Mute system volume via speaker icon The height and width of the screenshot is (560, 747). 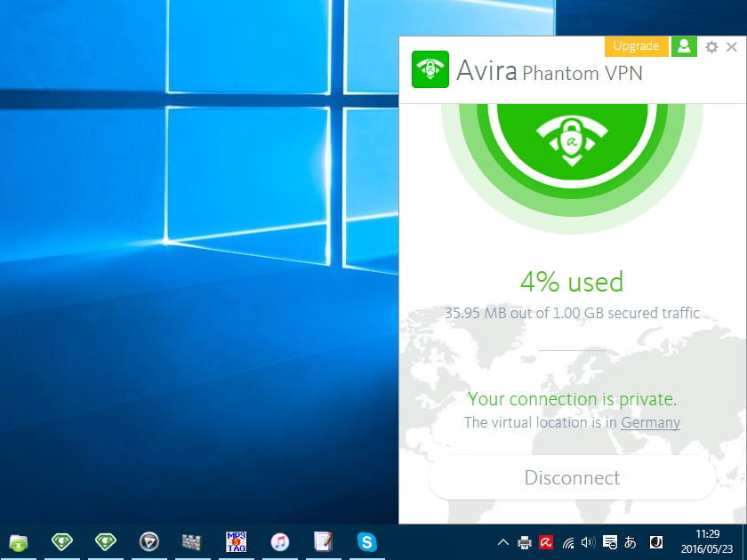point(587,542)
